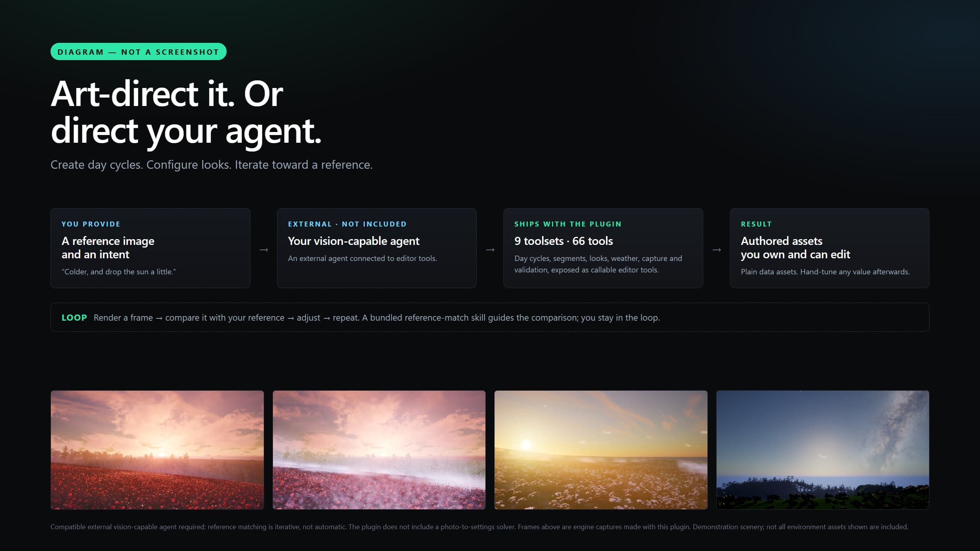The height and width of the screenshot is (551, 980).
Task: Click the green LOOP label
Action: (74, 318)
